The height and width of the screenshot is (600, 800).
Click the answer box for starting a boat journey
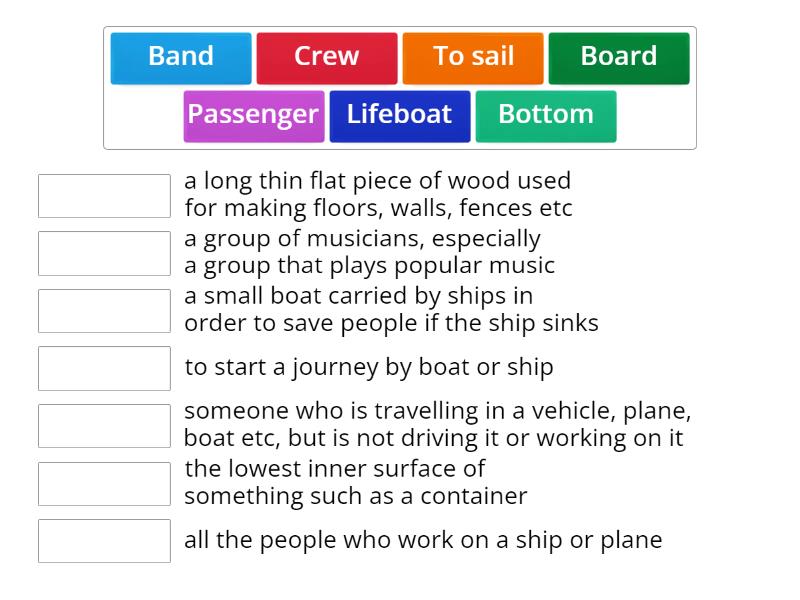(104, 368)
